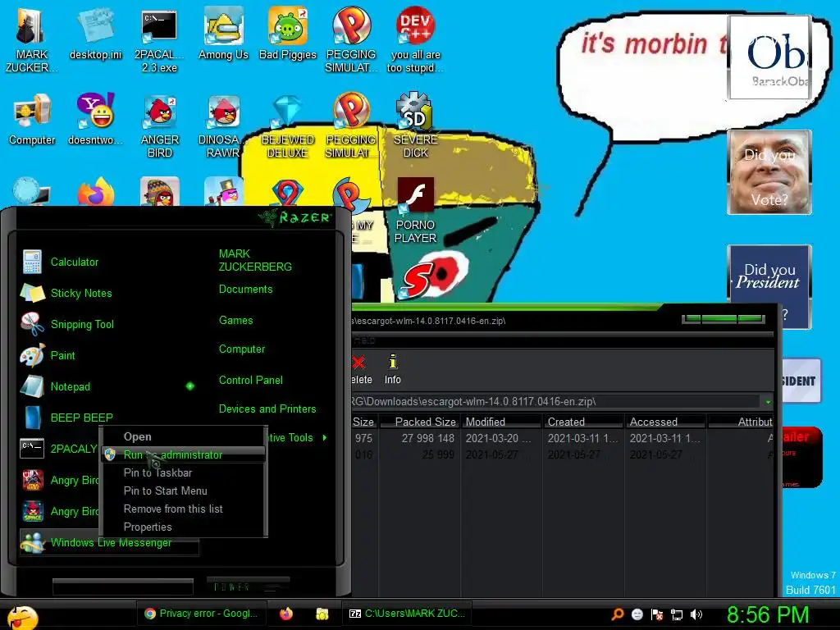Open Firefox pinned on taskbar
Image resolution: width=840 pixels, height=630 pixels.
pyautogui.click(x=286, y=614)
